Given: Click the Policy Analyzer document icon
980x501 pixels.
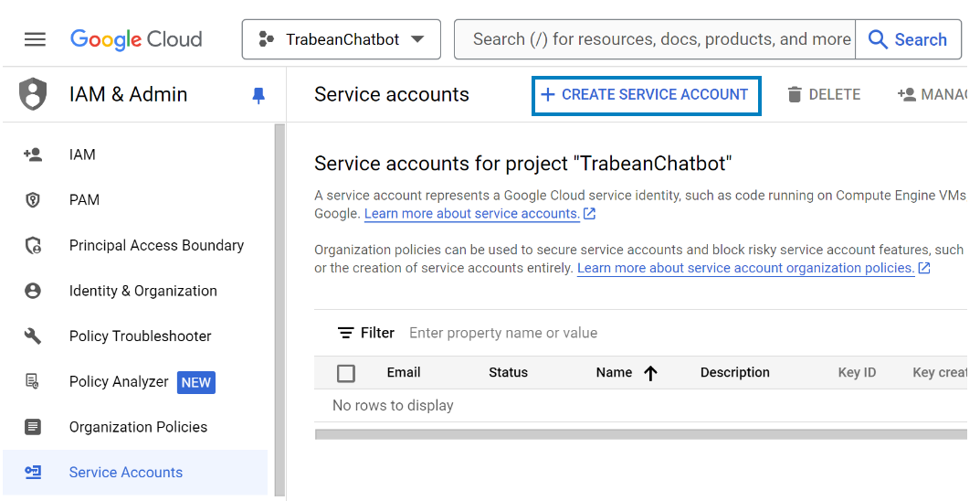Looking at the screenshot, I should point(33,381).
